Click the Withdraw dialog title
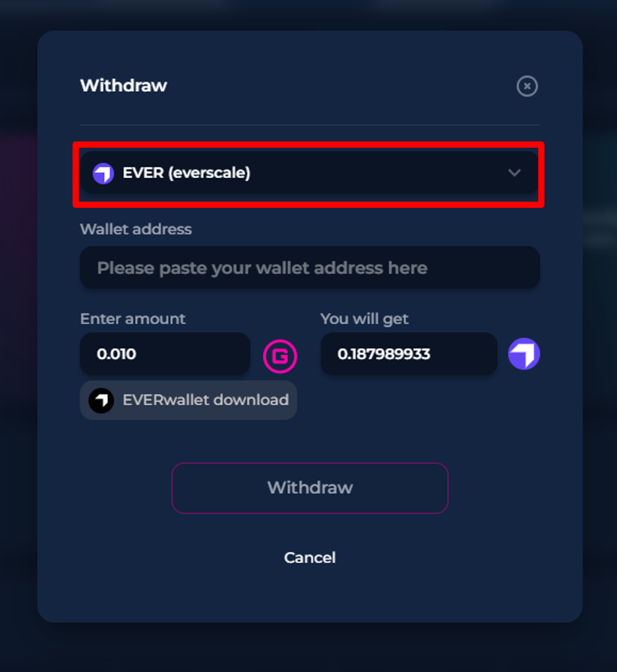This screenshot has width=617, height=672. tap(124, 85)
